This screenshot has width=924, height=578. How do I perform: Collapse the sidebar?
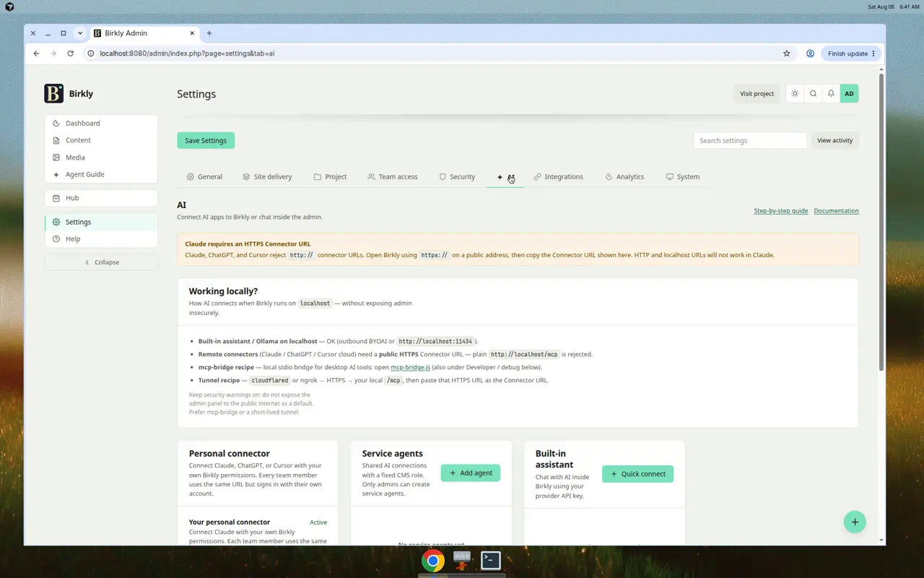click(x=101, y=262)
